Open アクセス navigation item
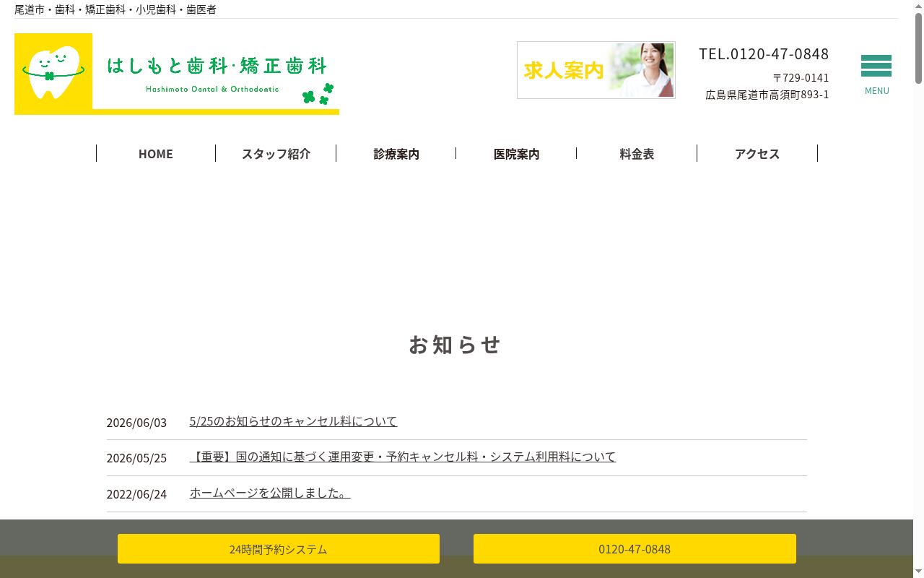 757,153
